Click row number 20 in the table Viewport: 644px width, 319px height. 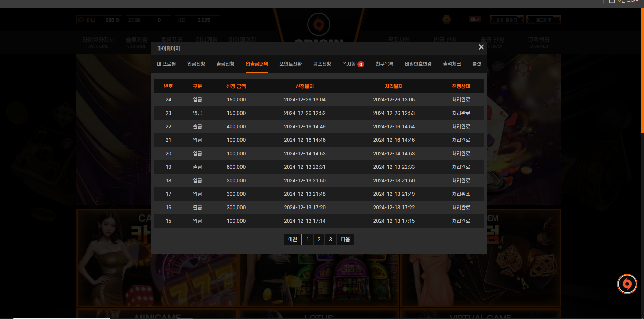168,153
